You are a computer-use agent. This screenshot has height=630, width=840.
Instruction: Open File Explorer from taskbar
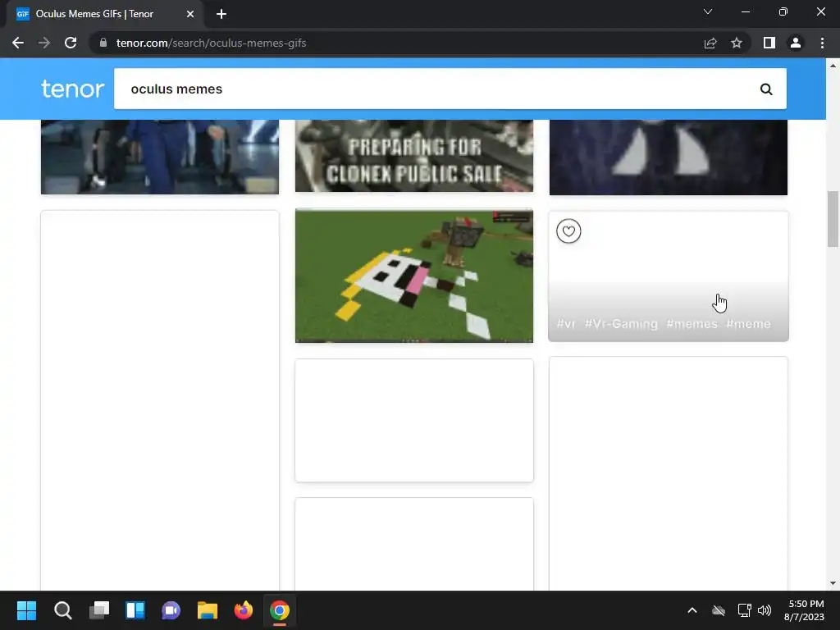tap(208, 610)
